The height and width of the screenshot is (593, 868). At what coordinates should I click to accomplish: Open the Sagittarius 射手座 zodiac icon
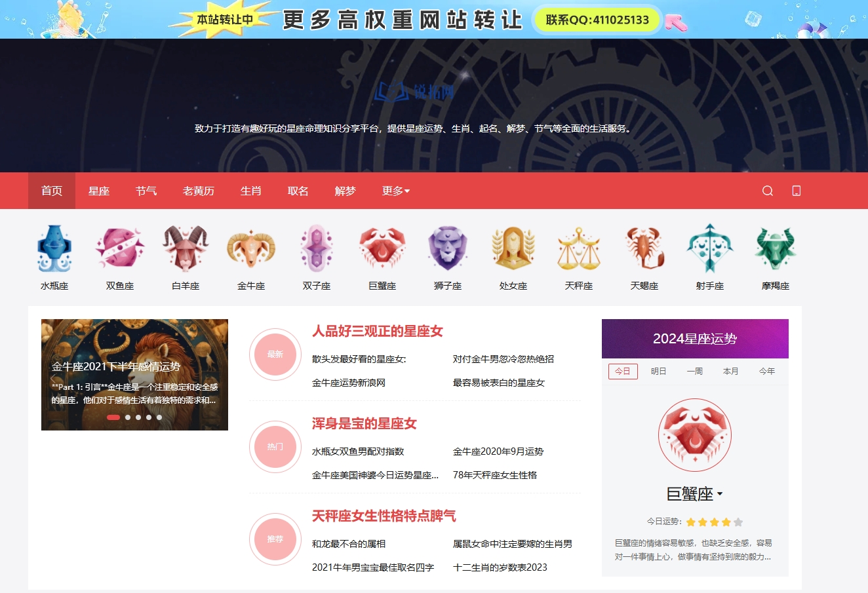710,248
